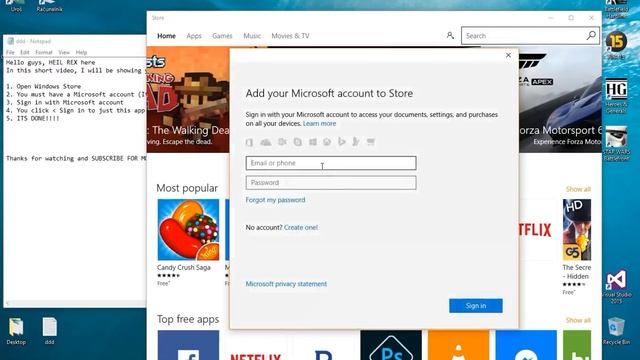Open the Visual Studio 2015 desktop icon
The image size is (640, 360).
616,287
